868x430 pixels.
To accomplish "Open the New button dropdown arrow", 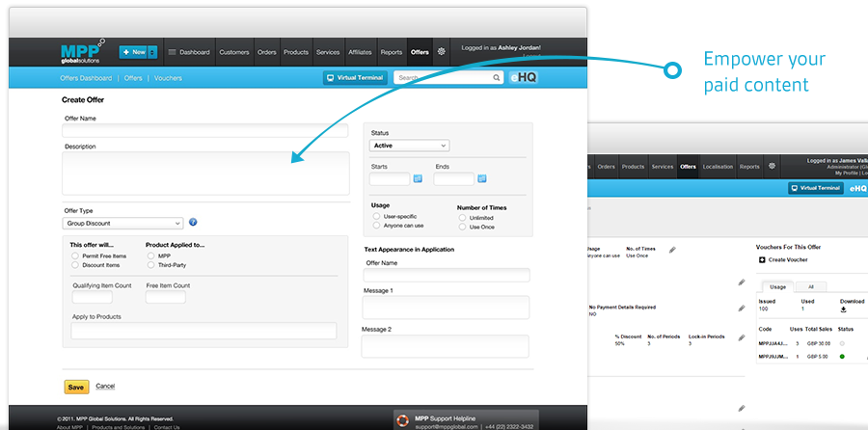I will coord(151,52).
